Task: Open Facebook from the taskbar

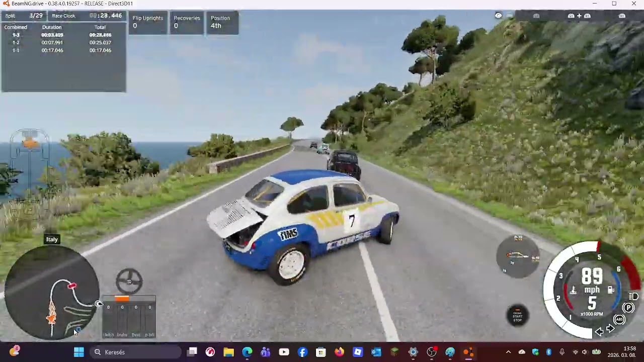Action: 302,352
